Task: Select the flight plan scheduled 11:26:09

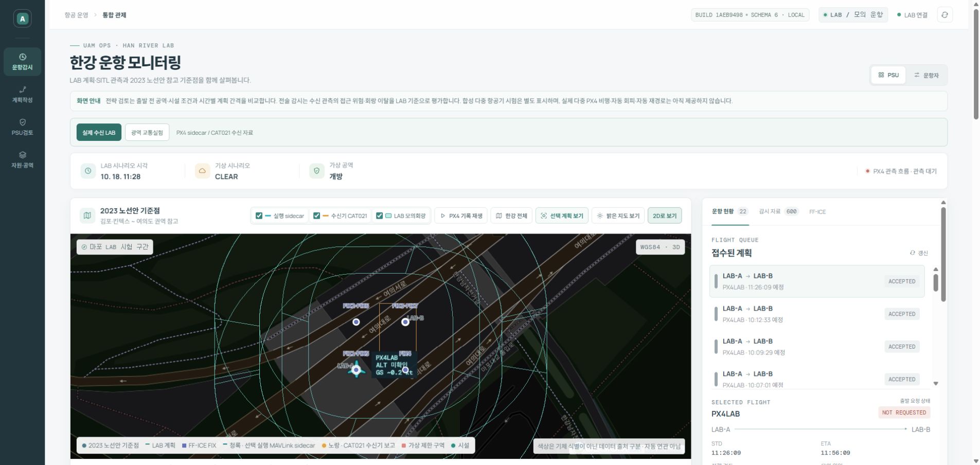Action: tap(817, 281)
